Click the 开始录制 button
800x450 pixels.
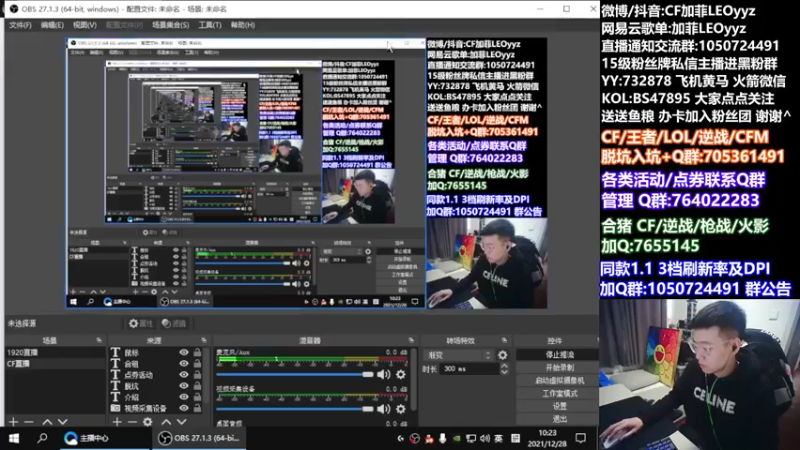[559, 367]
